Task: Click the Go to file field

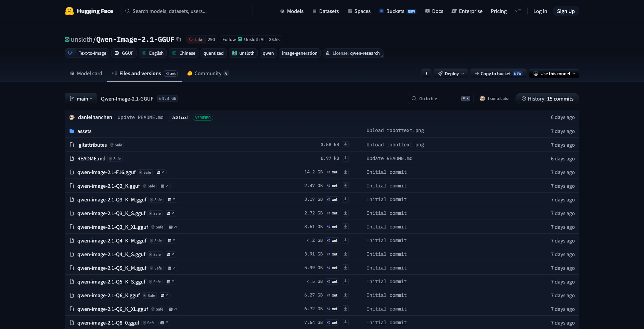Action: click(441, 98)
